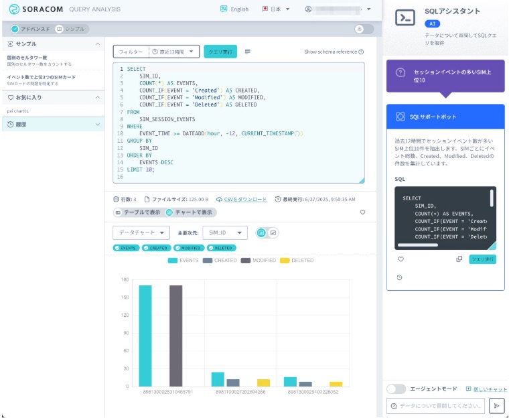Click the SQL editor resize corner handle

tap(362, 180)
